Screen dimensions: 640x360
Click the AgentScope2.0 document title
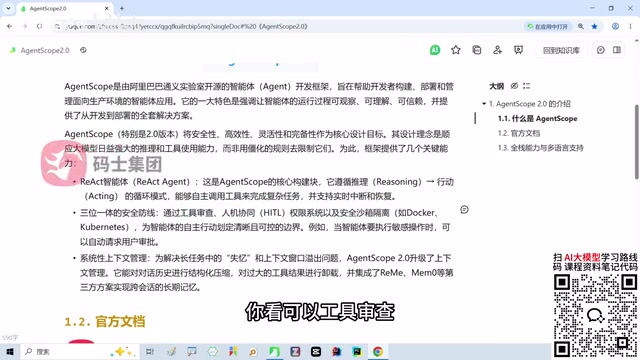click(45, 50)
